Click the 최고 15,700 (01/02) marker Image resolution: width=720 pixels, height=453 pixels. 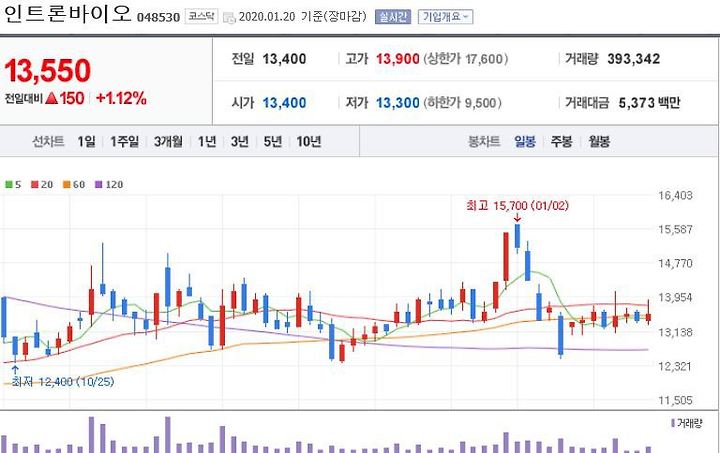517,206
